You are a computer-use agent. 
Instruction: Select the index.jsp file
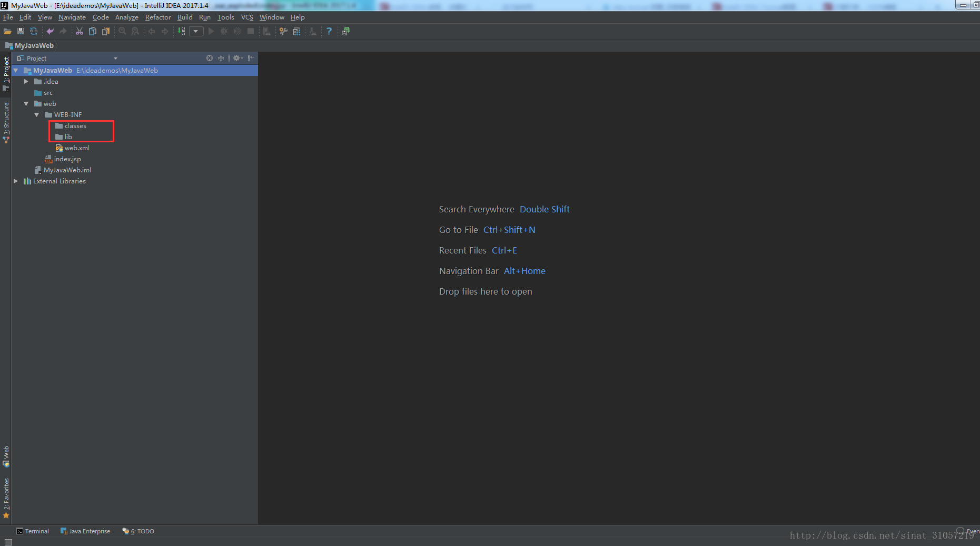(x=63, y=159)
